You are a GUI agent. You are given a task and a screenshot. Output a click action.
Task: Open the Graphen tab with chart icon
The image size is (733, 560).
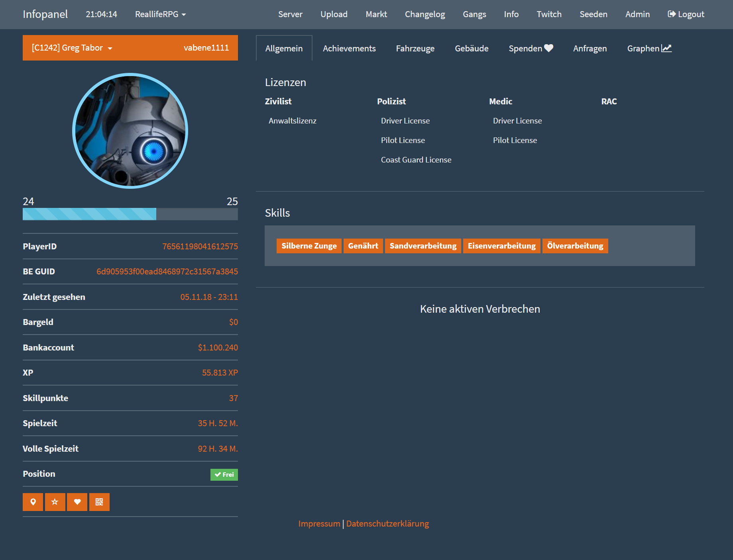coord(649,49)
